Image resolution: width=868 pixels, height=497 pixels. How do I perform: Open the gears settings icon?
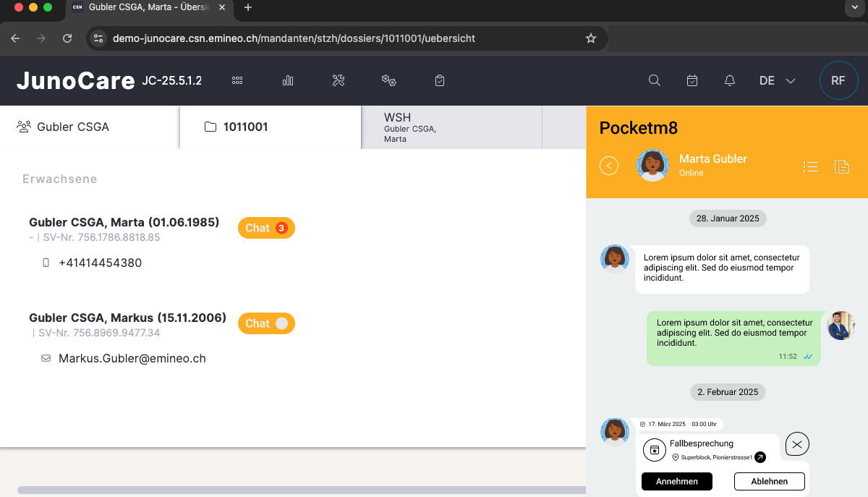tap(389, 80)
